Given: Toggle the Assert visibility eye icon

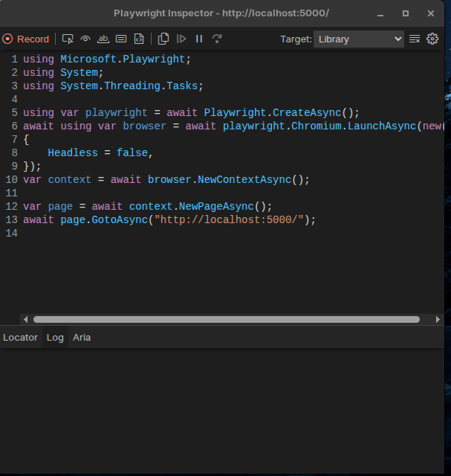Looking at the screenshot, I should [85, 39].
